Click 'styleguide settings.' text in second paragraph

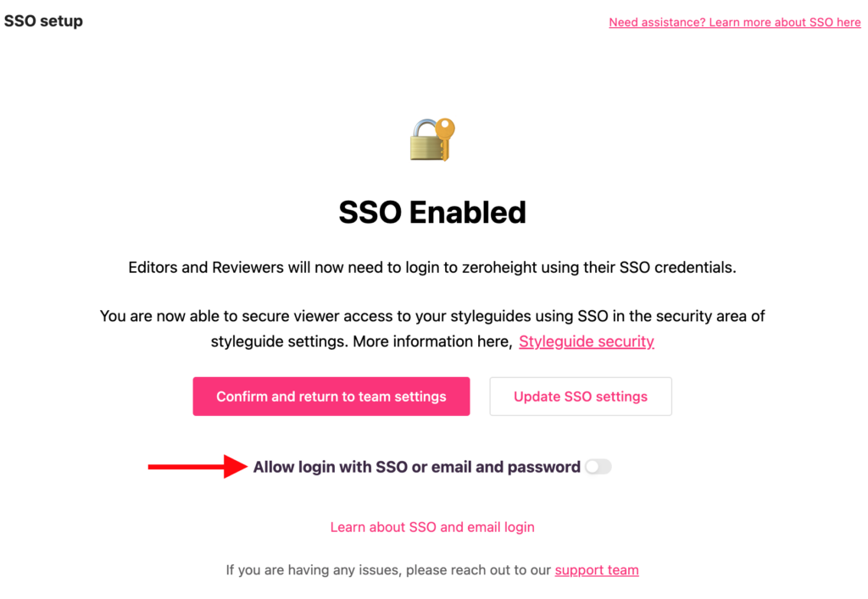[x=280, y=341]
